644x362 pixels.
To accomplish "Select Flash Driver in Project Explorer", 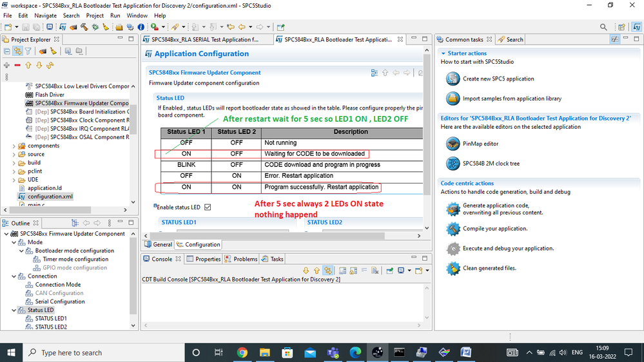I will tap(49, 95).
